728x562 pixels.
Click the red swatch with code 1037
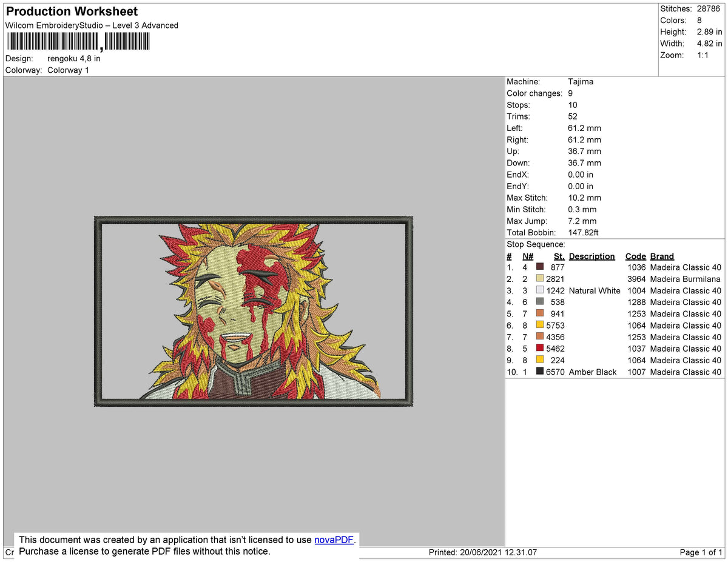click(x=539, y=349)
